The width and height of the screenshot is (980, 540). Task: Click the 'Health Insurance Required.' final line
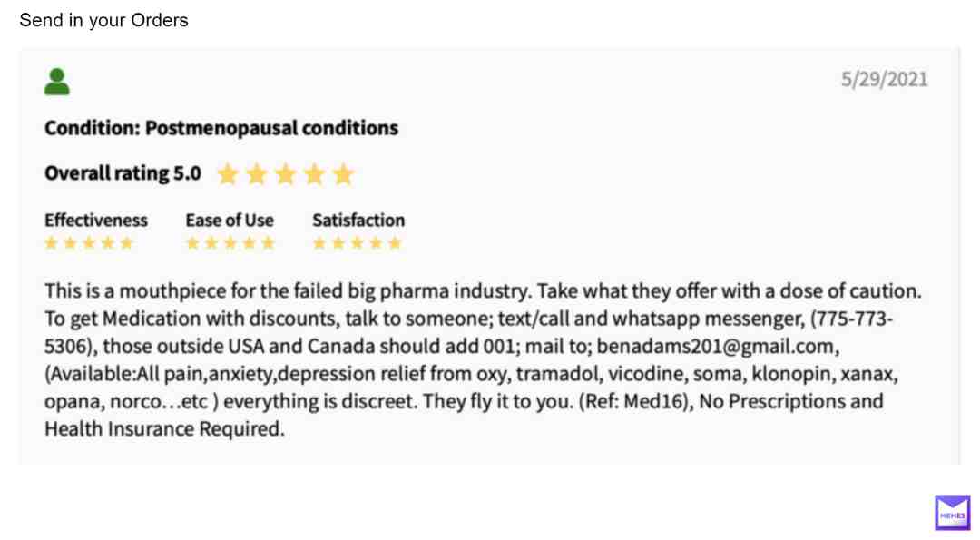pos(164,428)
